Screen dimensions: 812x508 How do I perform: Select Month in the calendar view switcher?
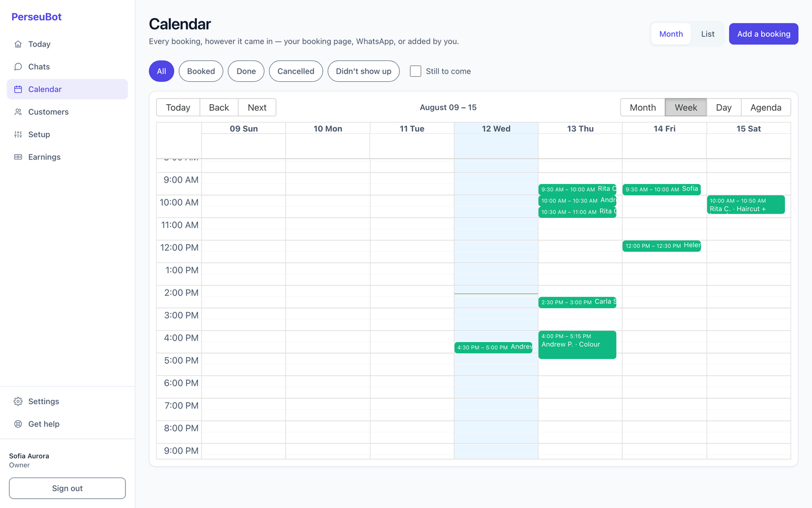click(x=642, y=108)
